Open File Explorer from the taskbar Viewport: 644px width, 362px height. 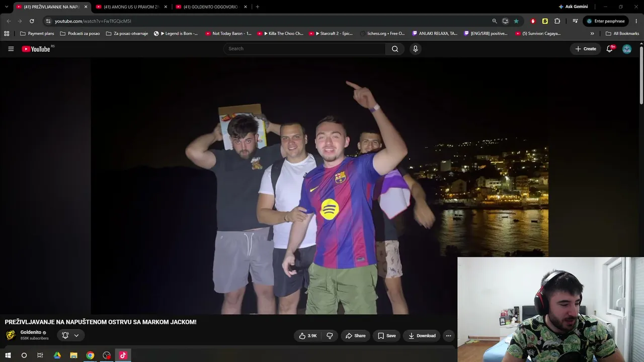(x=73, y=355)
